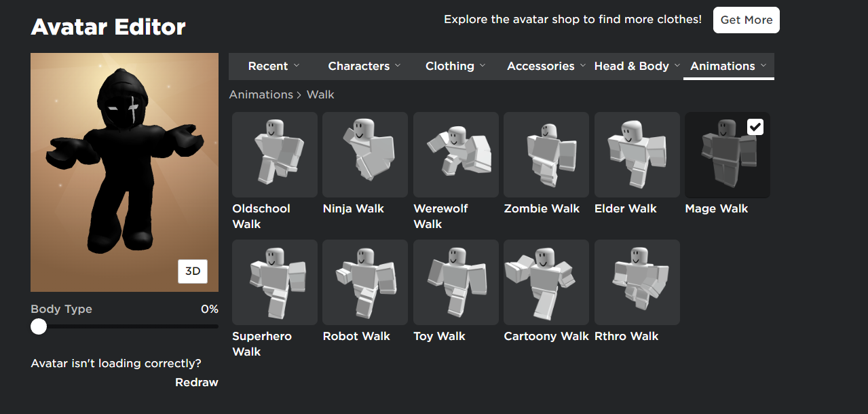Equip the Zombie Walk animation icon
Screen dimensions: 868x414
[546, 155]
